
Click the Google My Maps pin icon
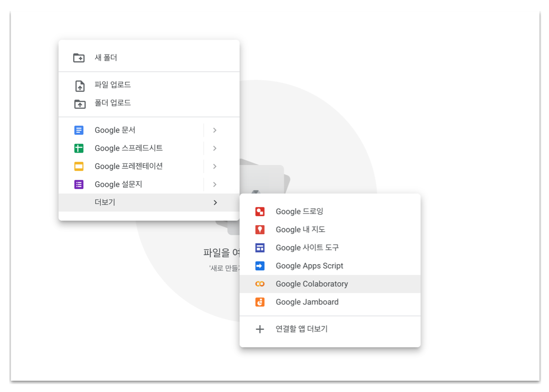tap(260, 230)
